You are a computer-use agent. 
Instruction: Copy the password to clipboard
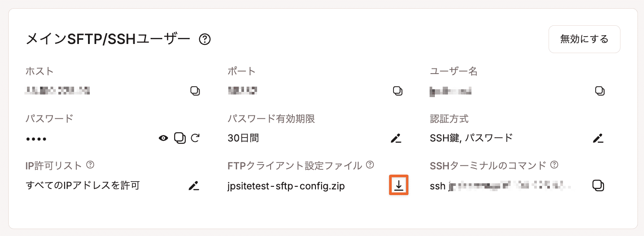180,138
